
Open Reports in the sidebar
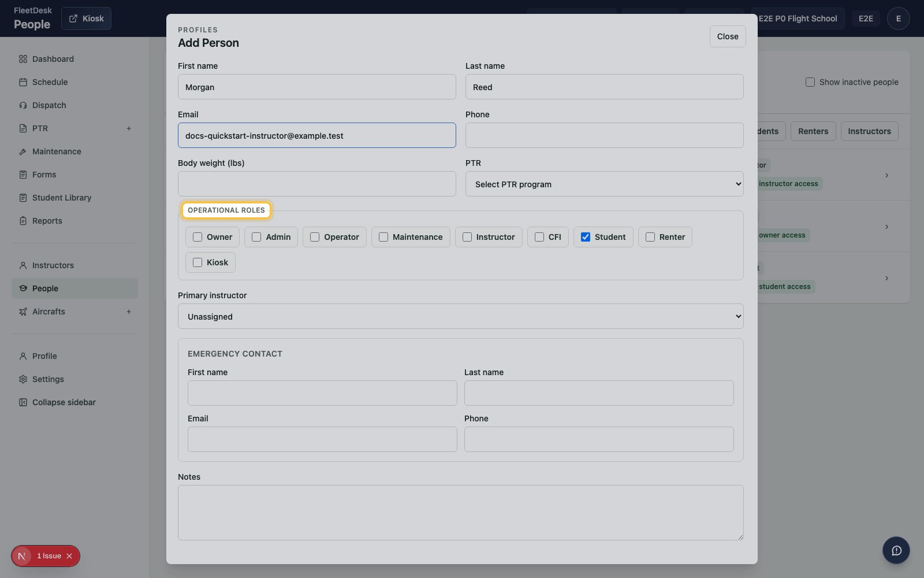74,221
